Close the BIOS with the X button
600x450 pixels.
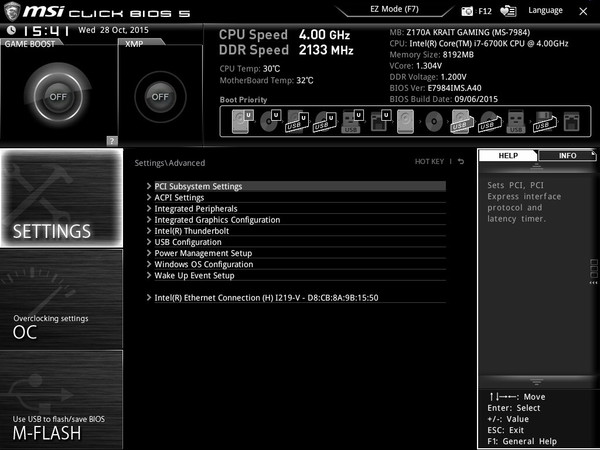(x=583, y=11)
